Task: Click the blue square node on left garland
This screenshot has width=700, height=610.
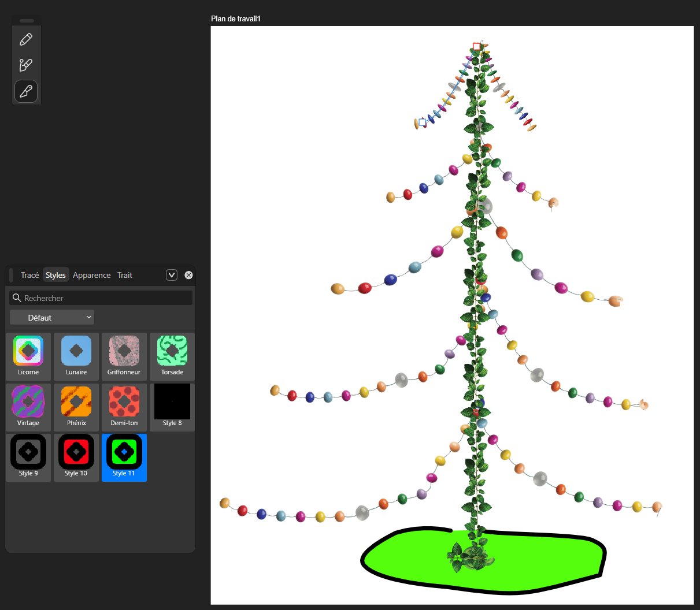Action: coord(422,122)
